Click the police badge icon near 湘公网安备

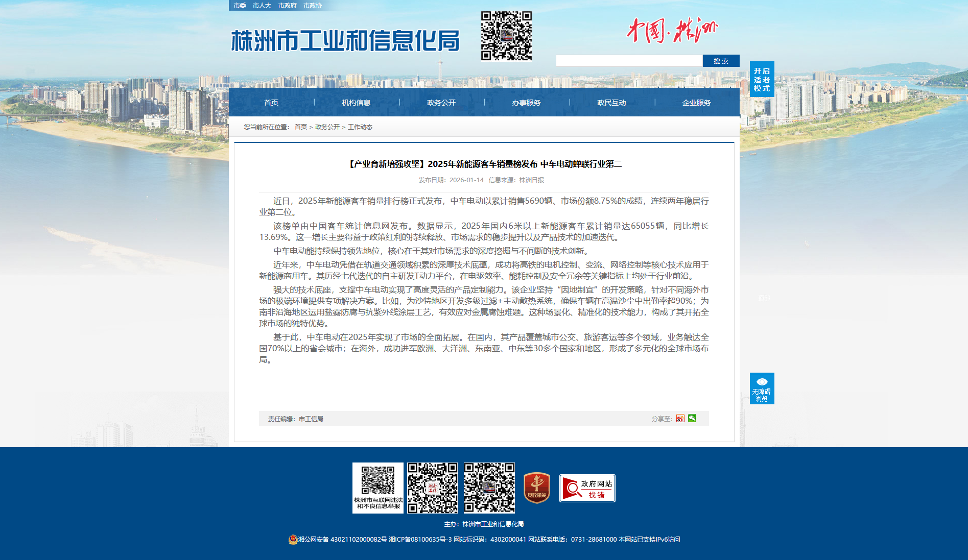coord(293,540)
